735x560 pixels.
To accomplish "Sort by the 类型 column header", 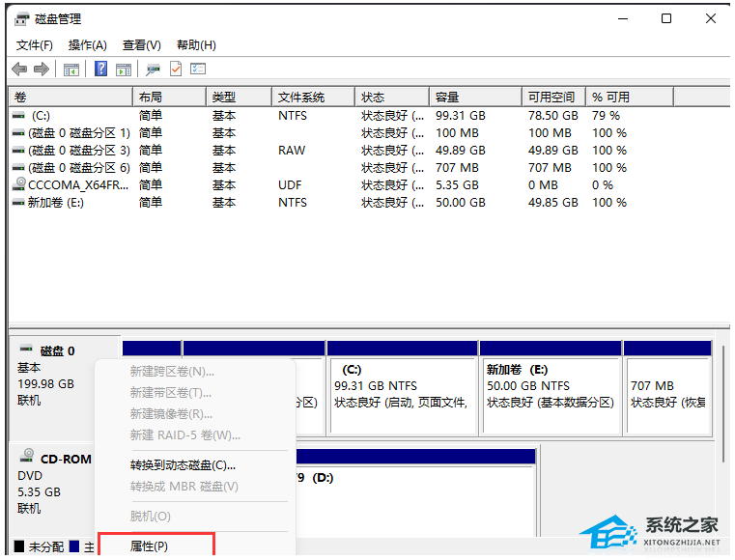I will pyautogui.click(x=240, y=97).
